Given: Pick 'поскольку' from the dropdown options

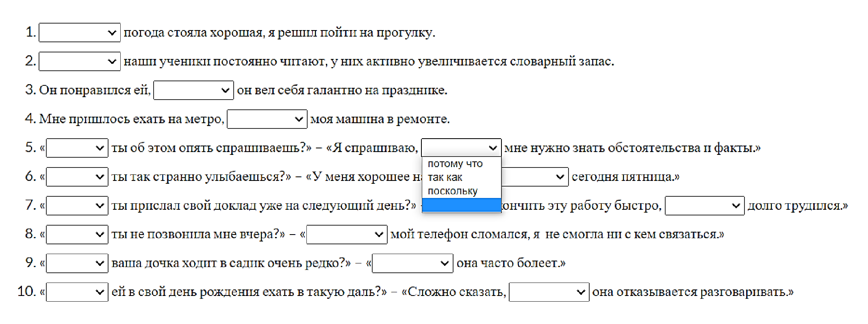Looking at the screenshot, I should click(x=453, y=191).
